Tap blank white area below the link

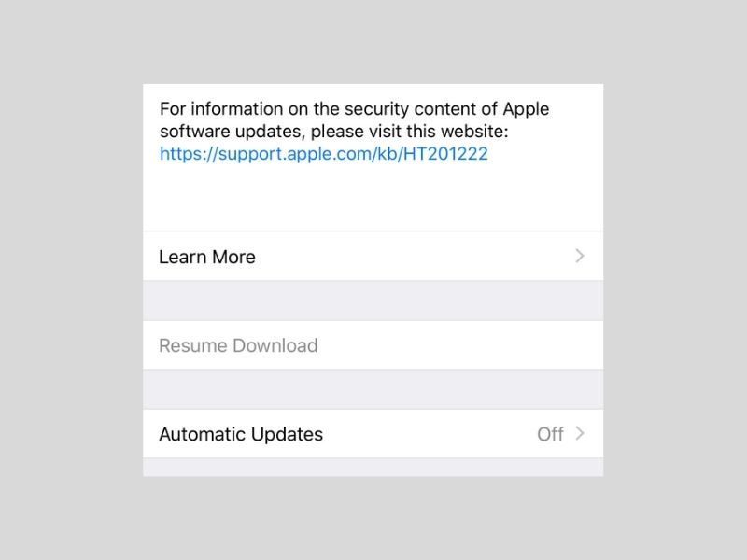[373, 198]
